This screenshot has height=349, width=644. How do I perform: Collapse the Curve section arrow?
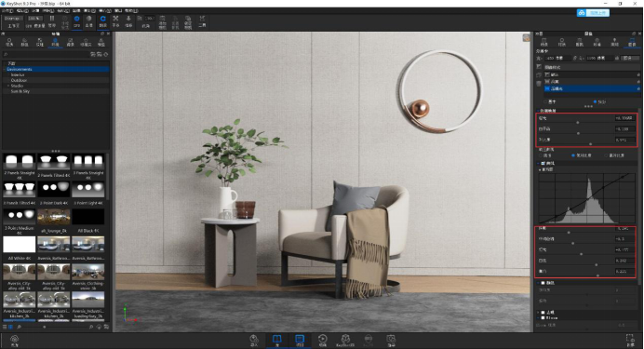coord(538,163)
